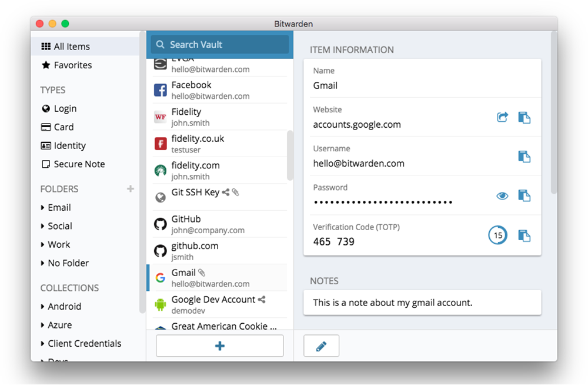Screen dimensions: 588x385
Task: Click the Git SSH Key attachment paperclip
Action: click(236, 192)
